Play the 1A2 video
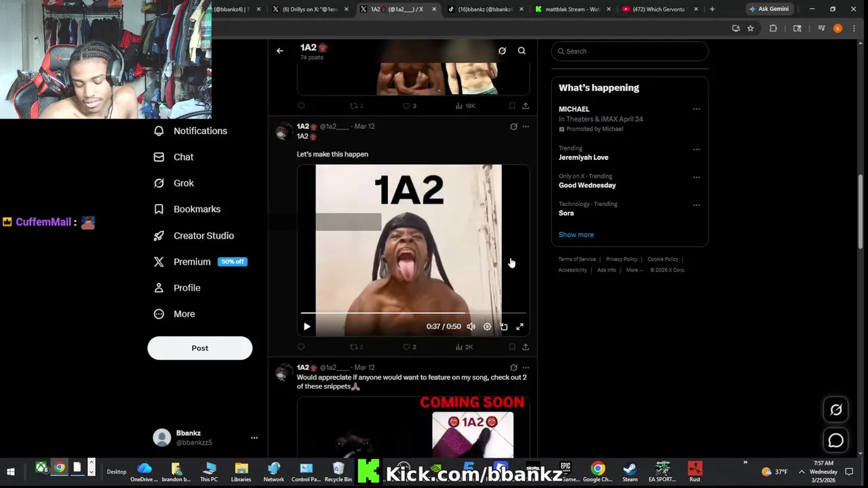This screenshot has width=868, height=488. (x=307, y=327)
